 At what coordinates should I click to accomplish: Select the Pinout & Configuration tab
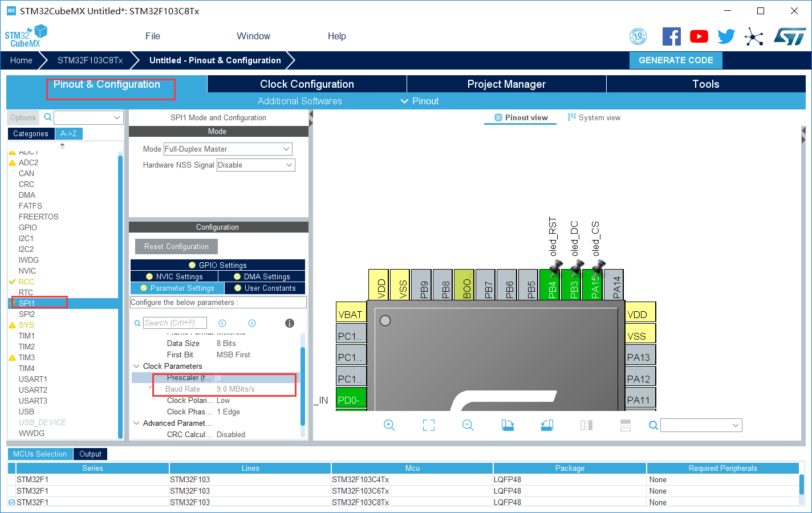coord(107,84)
